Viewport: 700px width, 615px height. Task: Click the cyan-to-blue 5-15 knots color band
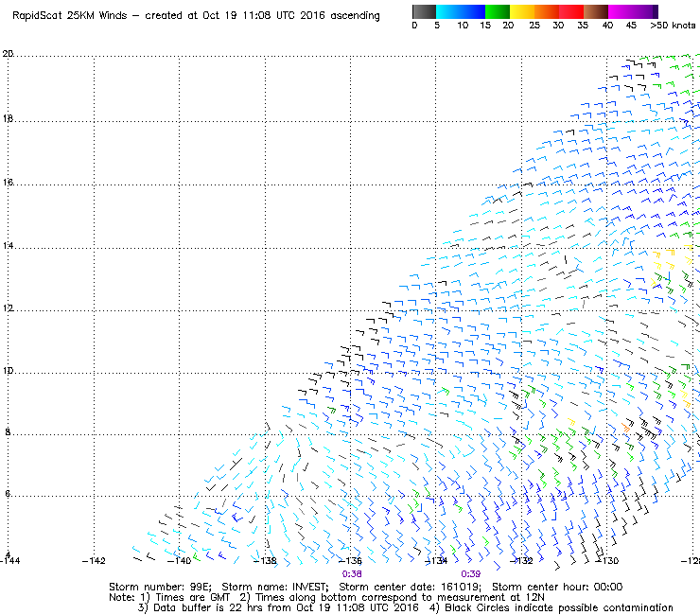pyautogui.click(x=461, y=11)
